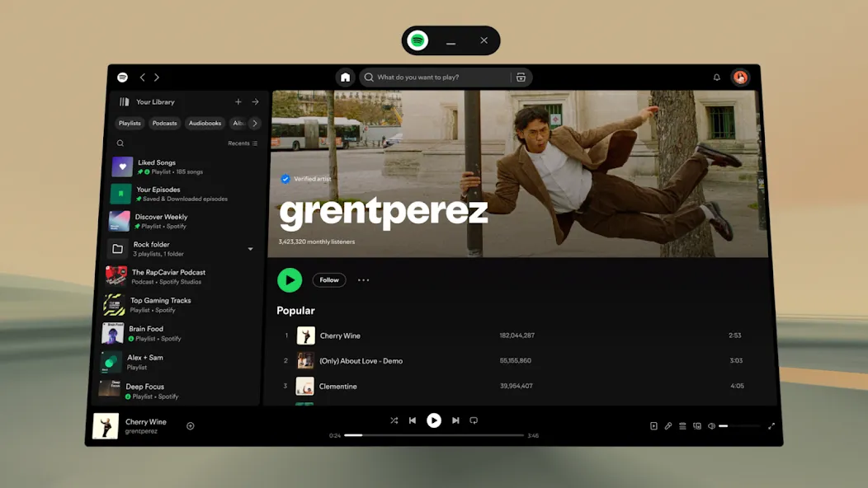
Task: Create playlist with plus icon
Action: (x=238, y=102)
